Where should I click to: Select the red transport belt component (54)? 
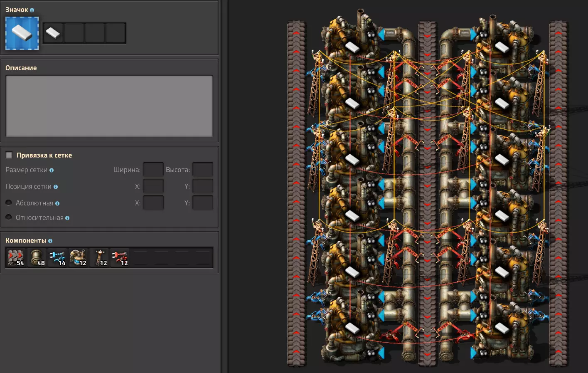point(16,258)
